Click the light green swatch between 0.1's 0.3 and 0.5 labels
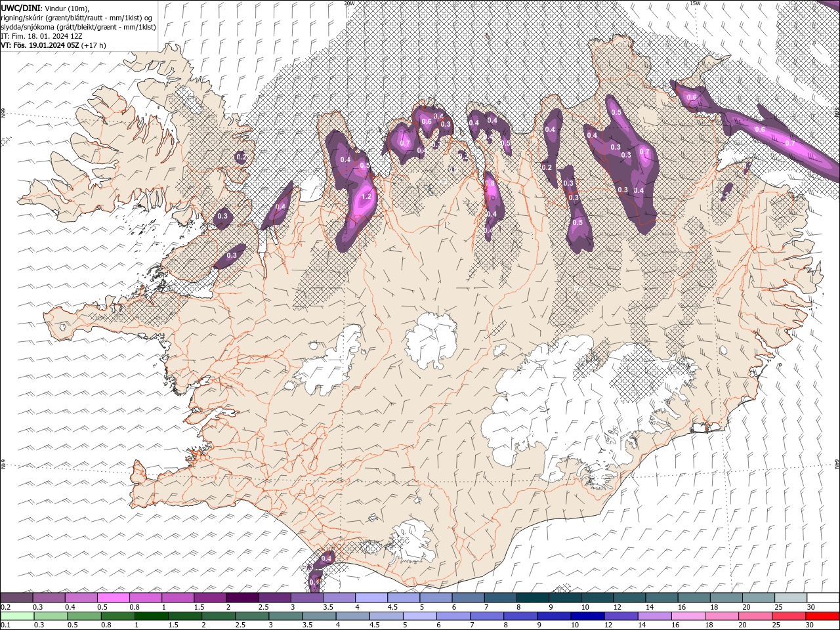Image resolution: width=840 pixels, height=630 pixels. tap(50, 616)
